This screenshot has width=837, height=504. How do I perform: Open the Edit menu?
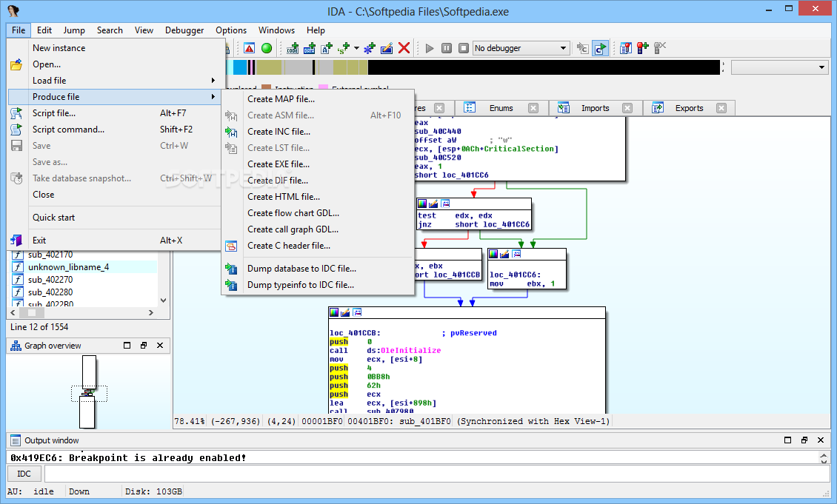pos(44,30)
